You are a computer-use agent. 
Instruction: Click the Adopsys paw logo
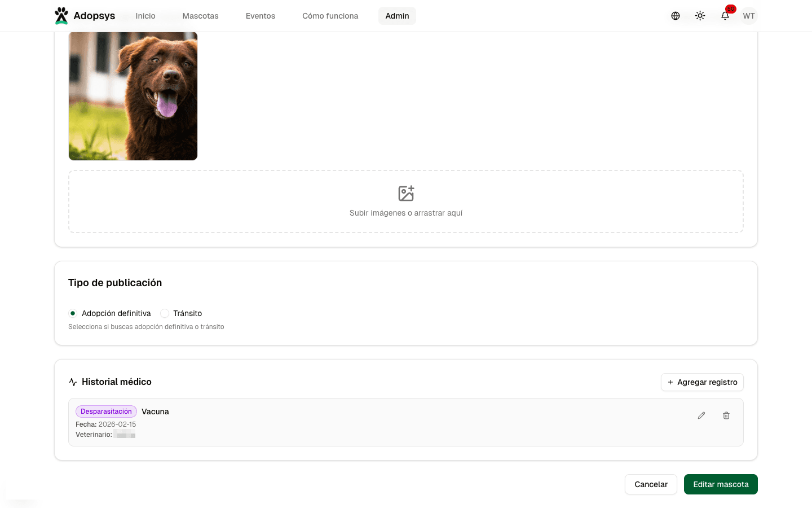coord(61,16)
